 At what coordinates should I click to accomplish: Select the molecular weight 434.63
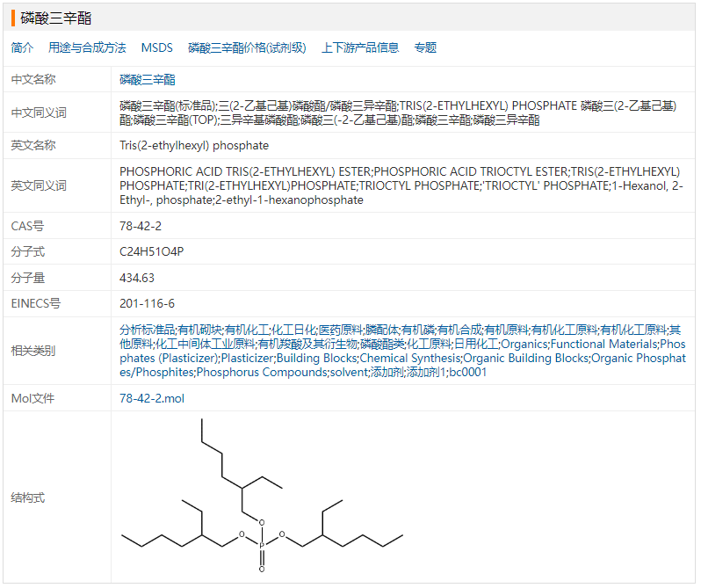137,278
